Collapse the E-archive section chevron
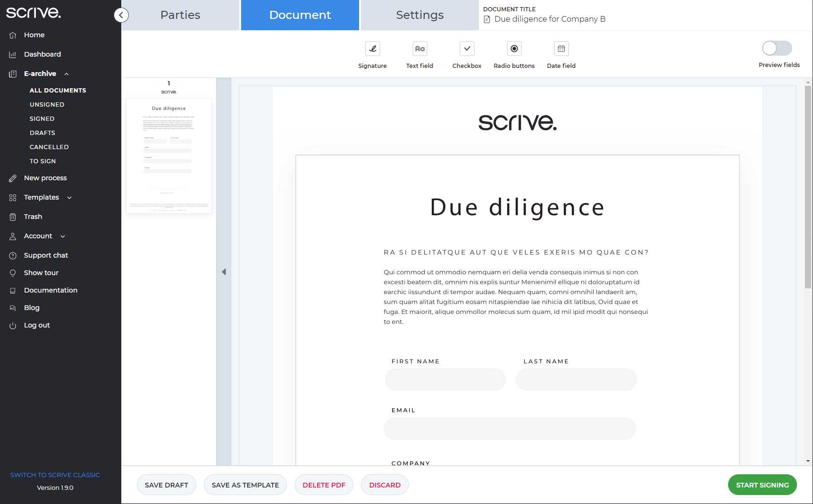Viewport: 813px width, 504px height. tap(67, 74)
